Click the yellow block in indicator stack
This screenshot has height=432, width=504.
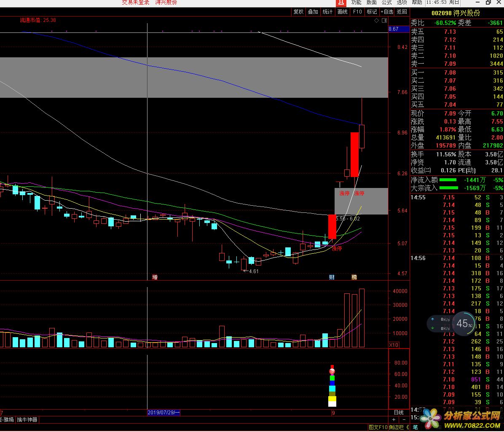point(332,399)
